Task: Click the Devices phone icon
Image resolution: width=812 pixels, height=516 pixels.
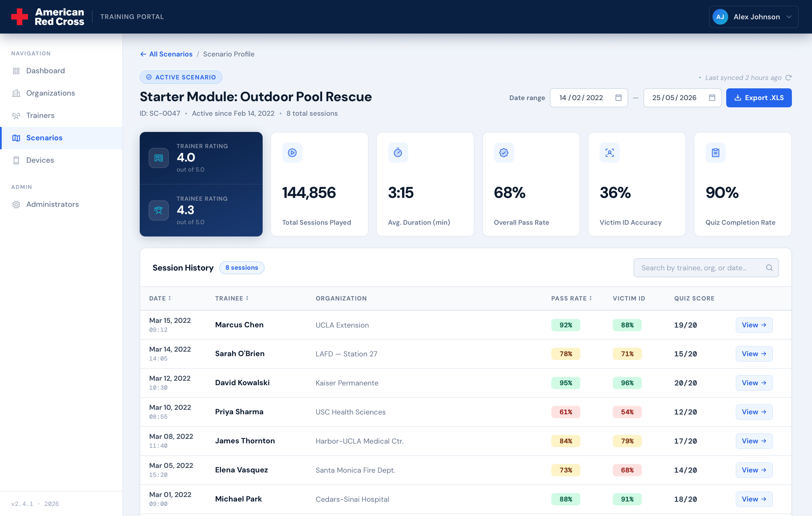Action: pos(16,160)
